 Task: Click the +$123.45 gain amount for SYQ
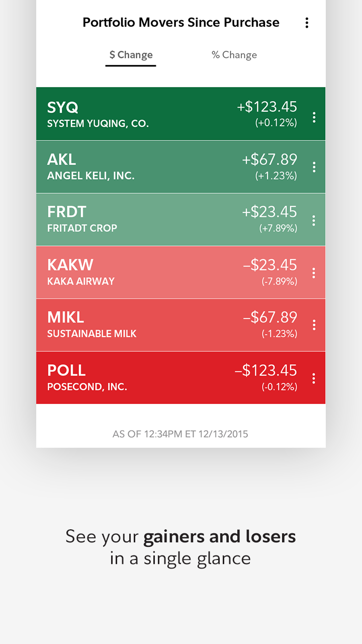[267, 107]
